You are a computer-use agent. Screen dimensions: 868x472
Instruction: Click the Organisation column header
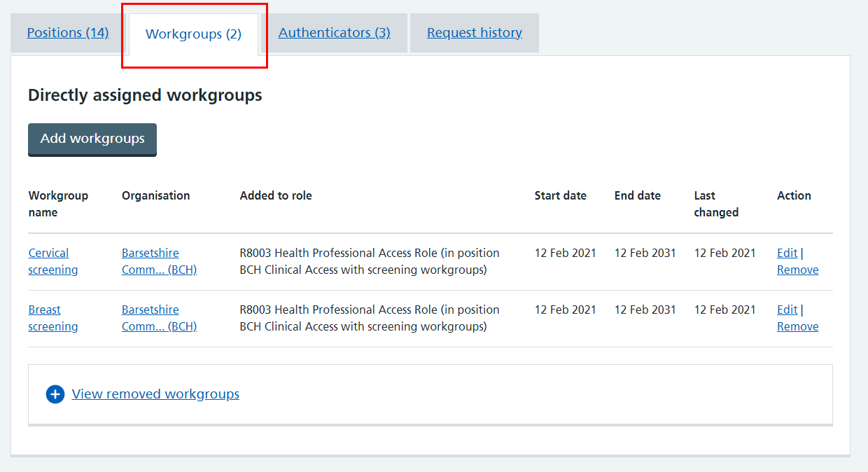click(x=155, y=195)
